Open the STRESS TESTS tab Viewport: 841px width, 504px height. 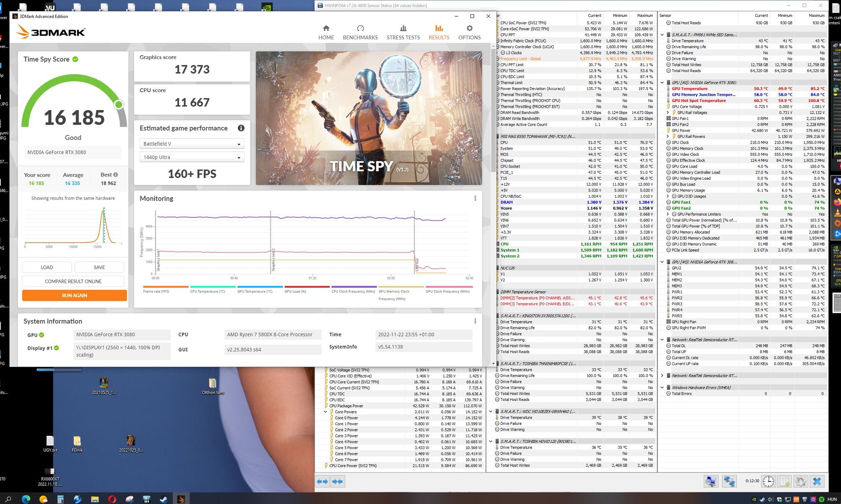pyautogui.click(x=403, y=32)
